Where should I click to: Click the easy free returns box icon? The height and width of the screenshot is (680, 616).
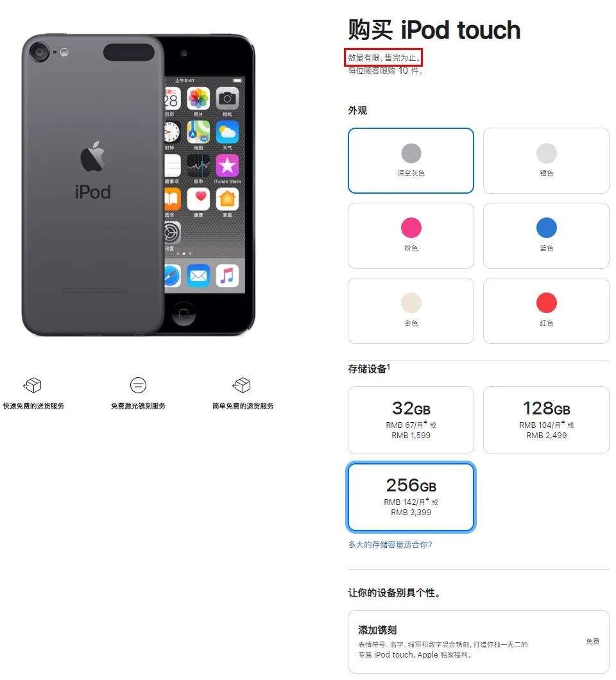coord(242,385)
